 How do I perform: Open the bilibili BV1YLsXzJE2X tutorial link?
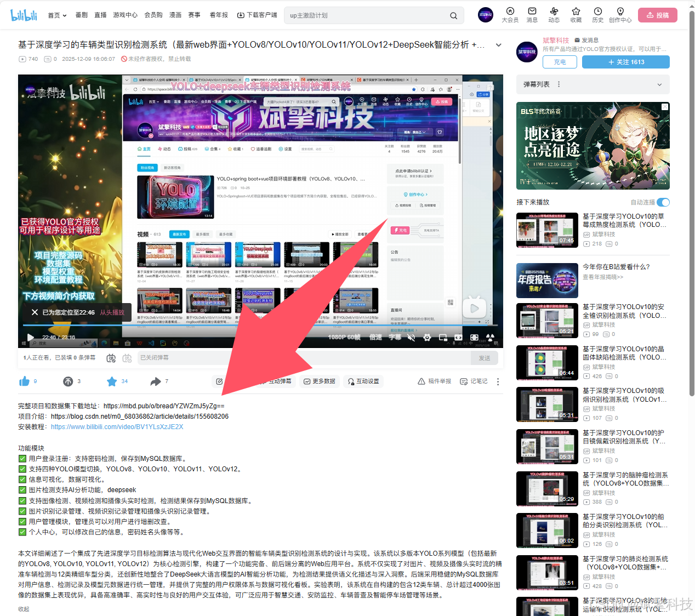pyautogui.click(x=117, y=427)
